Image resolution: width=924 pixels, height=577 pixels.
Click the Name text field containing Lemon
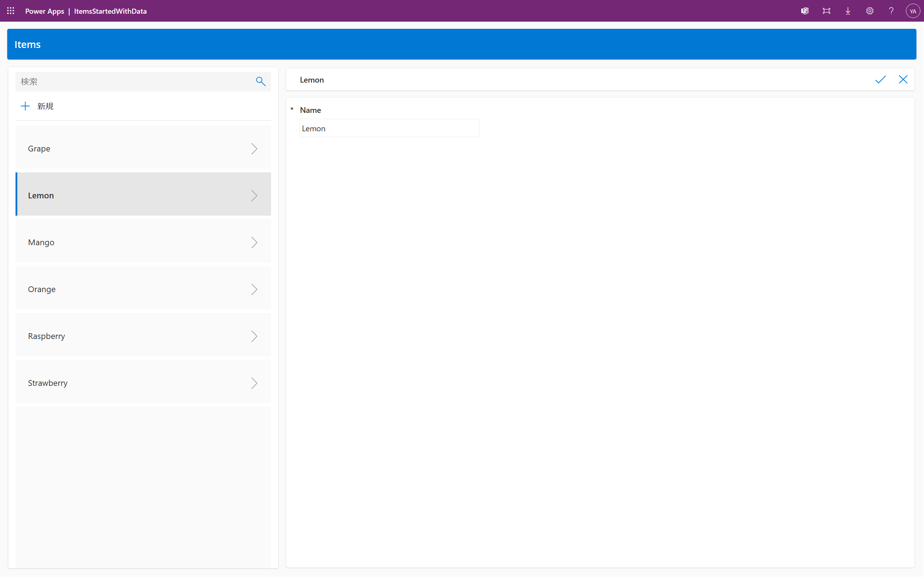tap(389, 129)
